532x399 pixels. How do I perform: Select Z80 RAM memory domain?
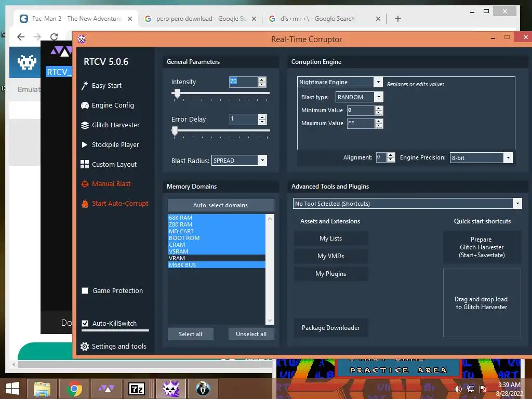(x=217, y=224)
